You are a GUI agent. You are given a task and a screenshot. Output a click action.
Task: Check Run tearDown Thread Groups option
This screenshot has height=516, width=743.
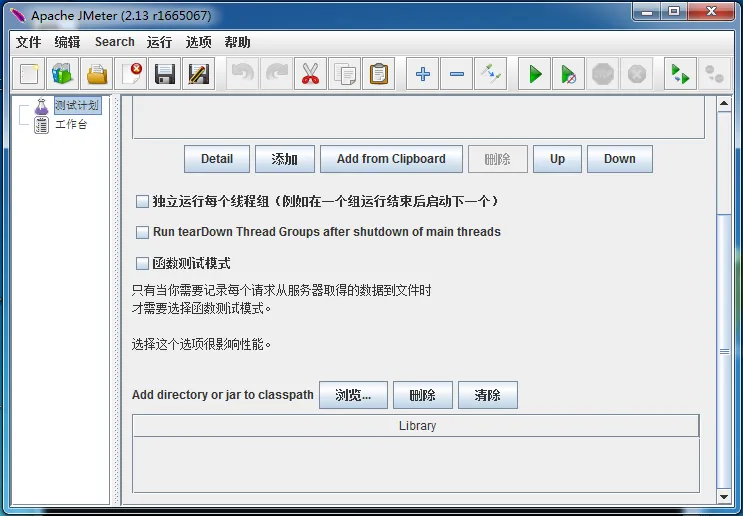(x=142, y=232)
